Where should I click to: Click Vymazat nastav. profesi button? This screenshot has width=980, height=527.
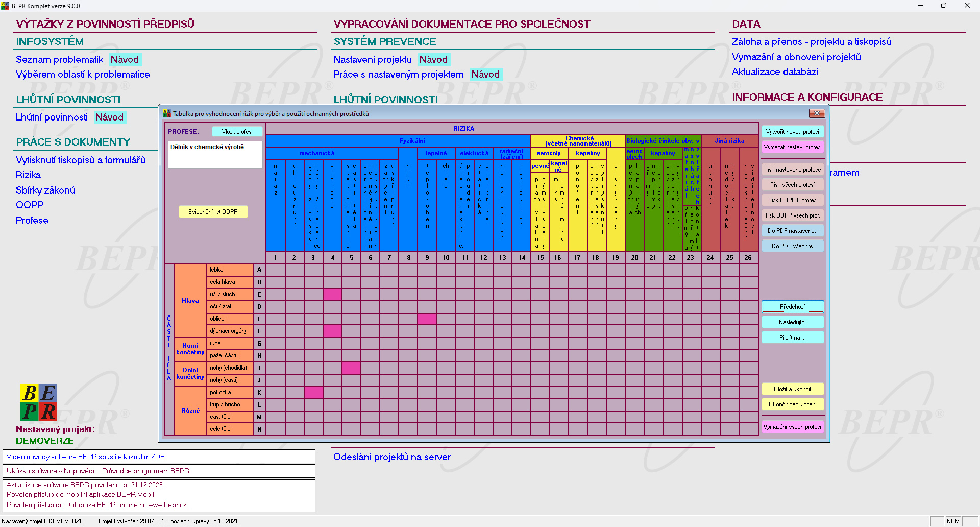point(793,147)
